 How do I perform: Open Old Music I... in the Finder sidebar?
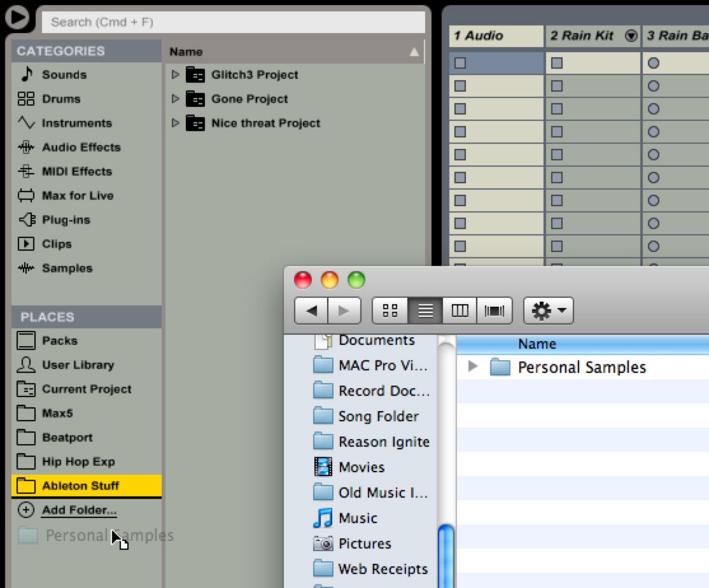[x=371, y=493]
